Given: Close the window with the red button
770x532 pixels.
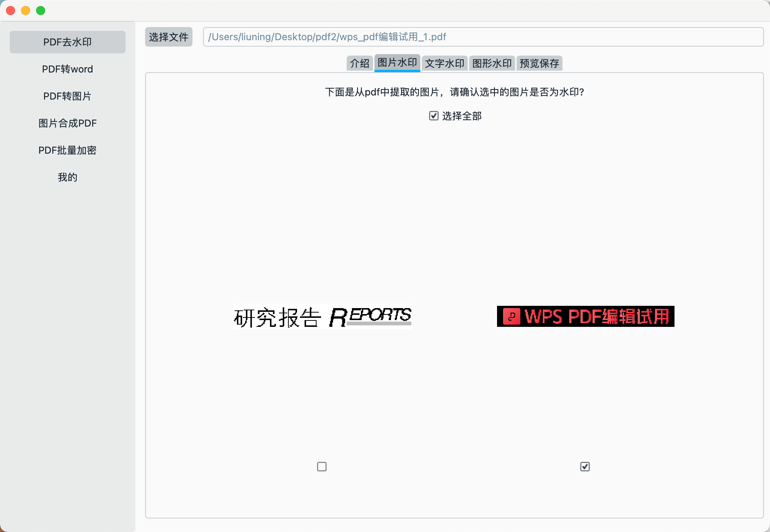Looking at the screenshot, I should pos(11,11).
